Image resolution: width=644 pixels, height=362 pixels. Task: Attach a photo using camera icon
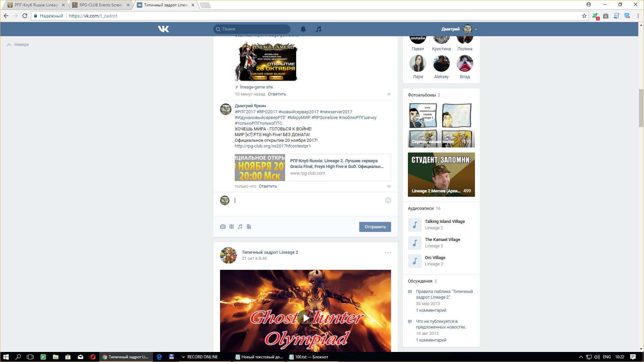tap(223, 227)
